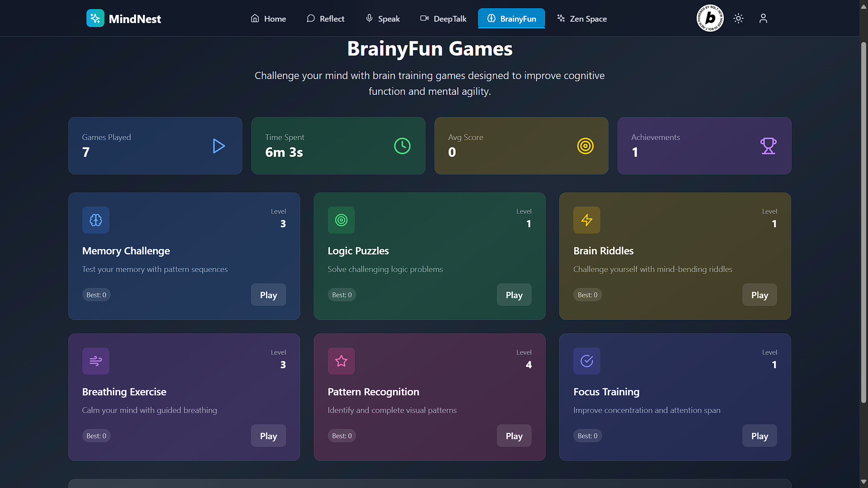Play the Memory Challenge game

[268, 295]
